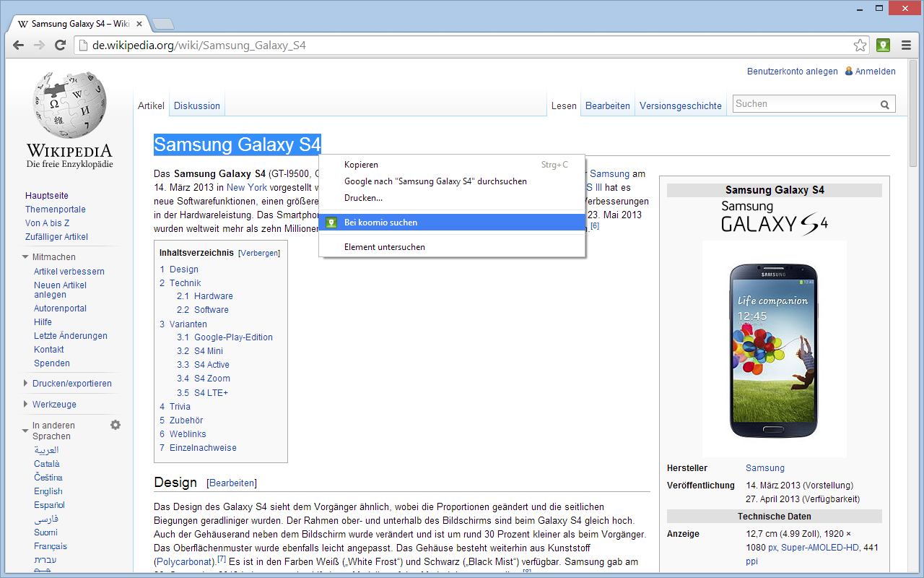The image size is (924, 578).
Task: Click the Samsung Galaxy S4 browser tab
Action: (x=79, y=24)
